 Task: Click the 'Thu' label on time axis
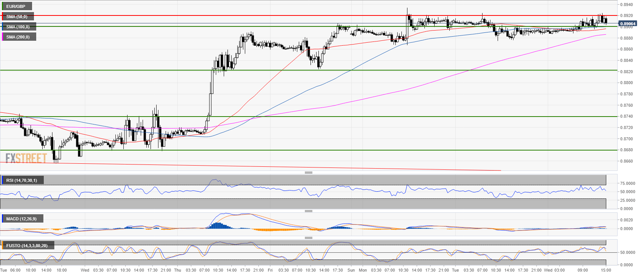click(177, 270)
